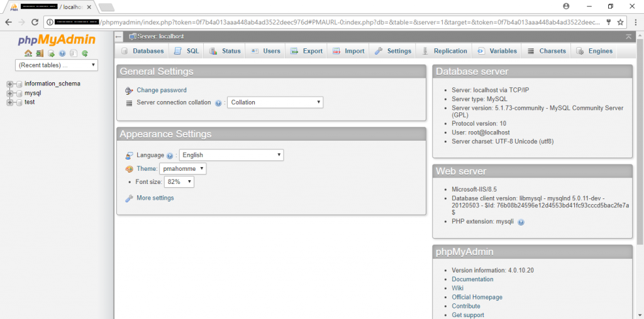This screenshot has height=319, width=644.
Task: Open Chrome user profile icon
Action: coord(567,6)
